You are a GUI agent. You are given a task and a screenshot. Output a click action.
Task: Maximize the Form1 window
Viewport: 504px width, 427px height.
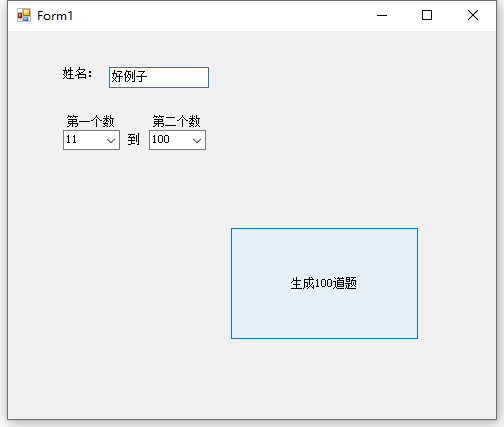[x=427, y=15]
